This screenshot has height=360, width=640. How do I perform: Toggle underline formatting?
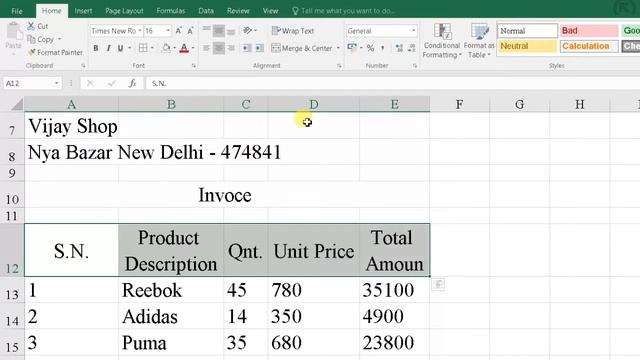coord(120,48)
